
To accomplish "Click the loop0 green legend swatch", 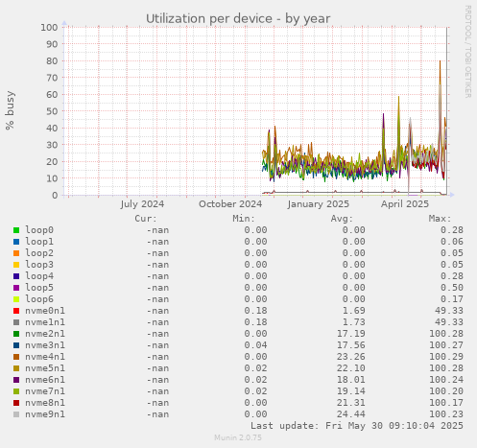I will (16, 230).
